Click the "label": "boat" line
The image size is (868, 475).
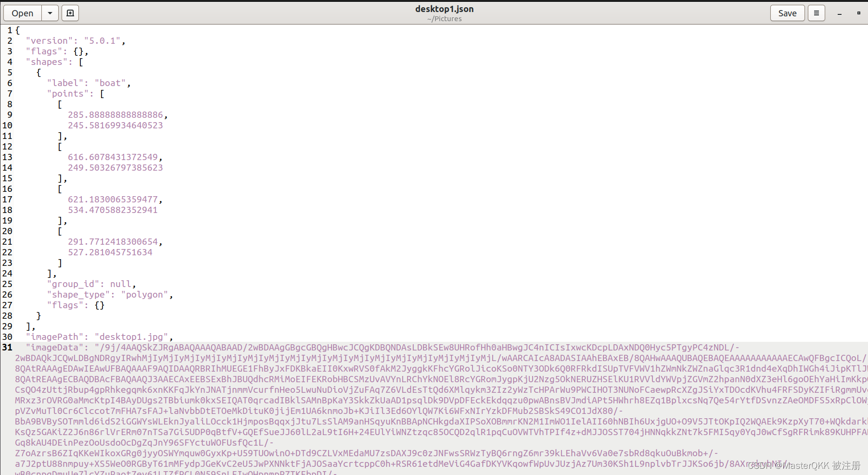pos(89,83)
